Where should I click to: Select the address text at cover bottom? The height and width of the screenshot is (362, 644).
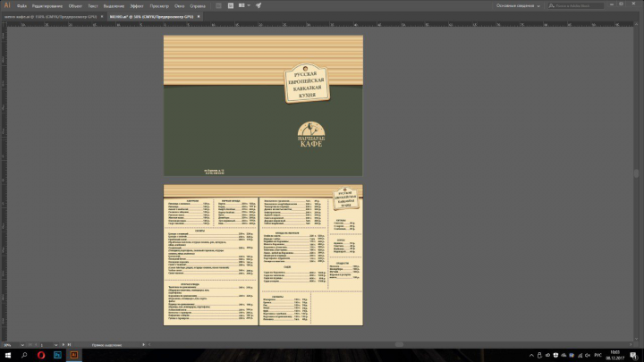coord(214,172)
